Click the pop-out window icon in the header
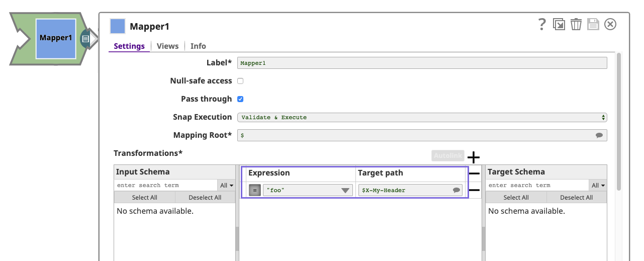Screen dimensions: 644x261 click(x=559, y=24)
